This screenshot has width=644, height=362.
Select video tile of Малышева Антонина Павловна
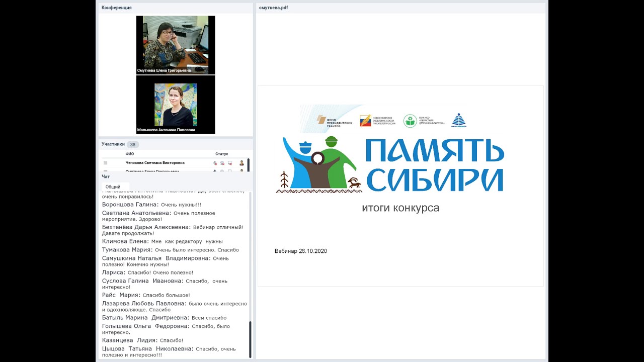pyautogui.click(x=176, y=105)
